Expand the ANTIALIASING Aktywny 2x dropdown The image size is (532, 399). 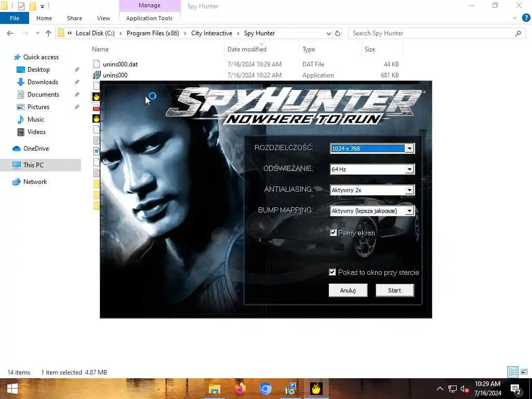409,190
